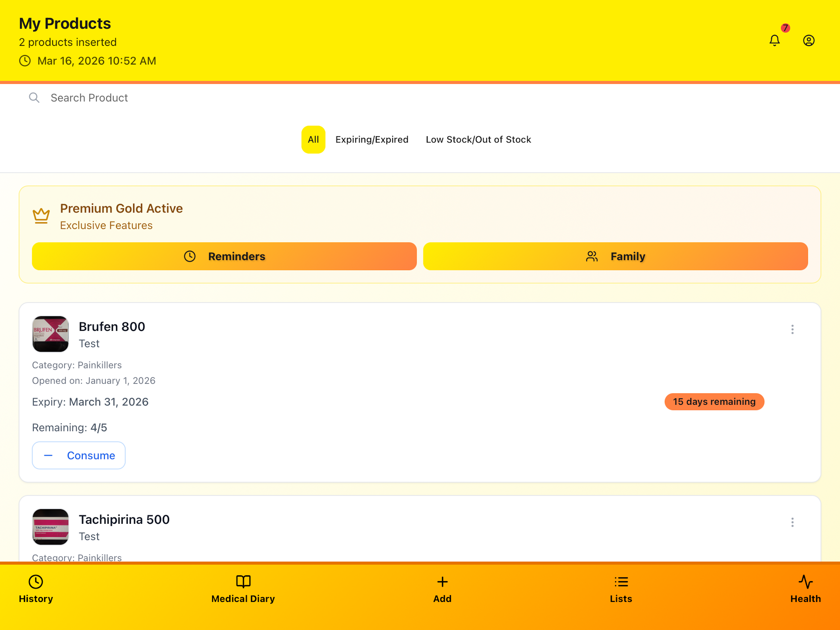This screenshot has width=840, height=630.
Task: Click Opened on: January 1, 2026 text
Action: point(93,381)
